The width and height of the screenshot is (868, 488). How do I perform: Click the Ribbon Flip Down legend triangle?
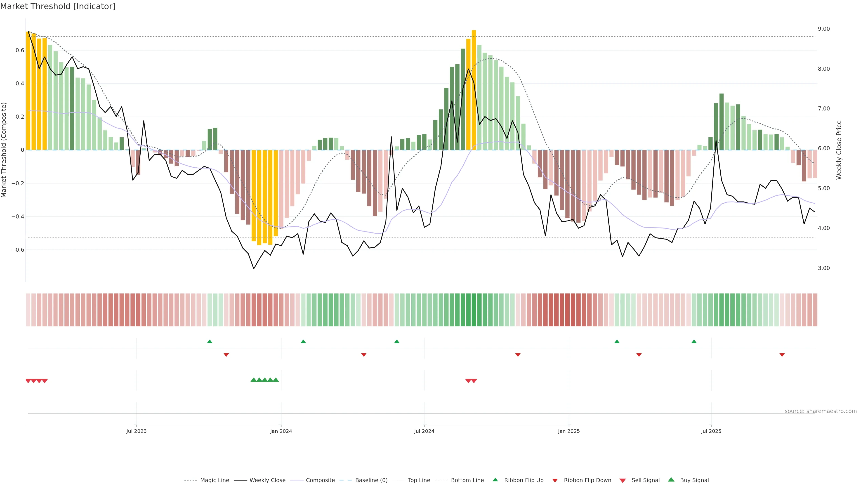pos(555,481)
